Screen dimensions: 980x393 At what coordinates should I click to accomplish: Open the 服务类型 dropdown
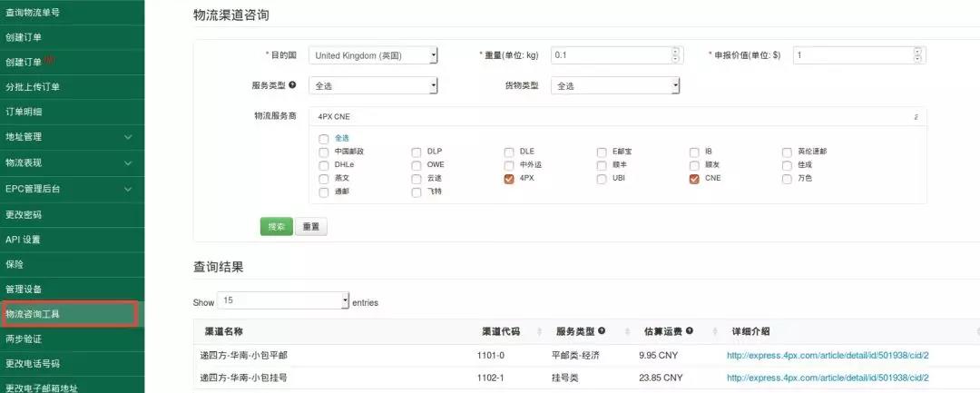tap(373, 85)
